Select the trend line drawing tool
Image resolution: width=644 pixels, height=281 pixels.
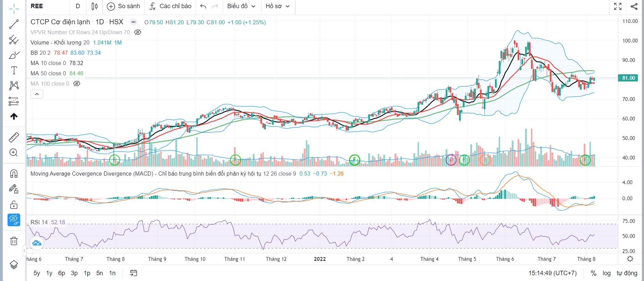14,24
